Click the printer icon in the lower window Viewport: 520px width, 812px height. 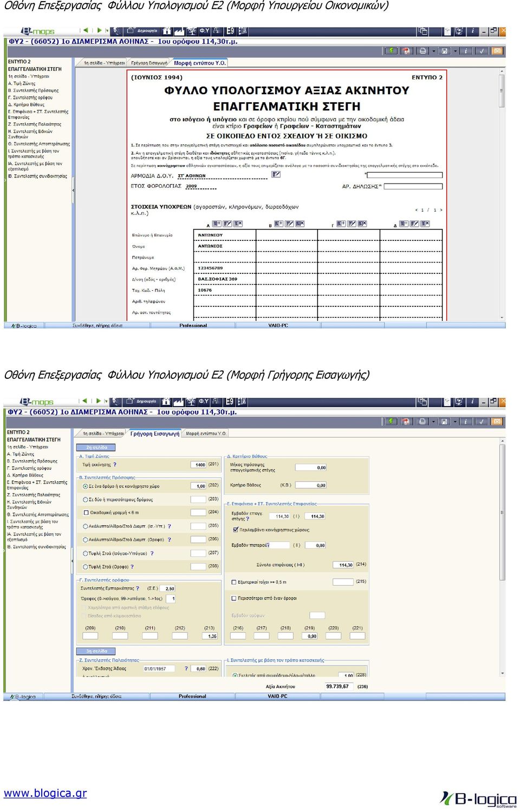[x=422, y=422]
